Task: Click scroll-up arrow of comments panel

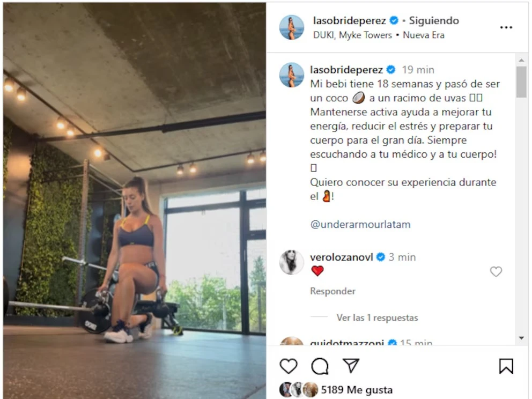Action: click(x=521, y=60)
